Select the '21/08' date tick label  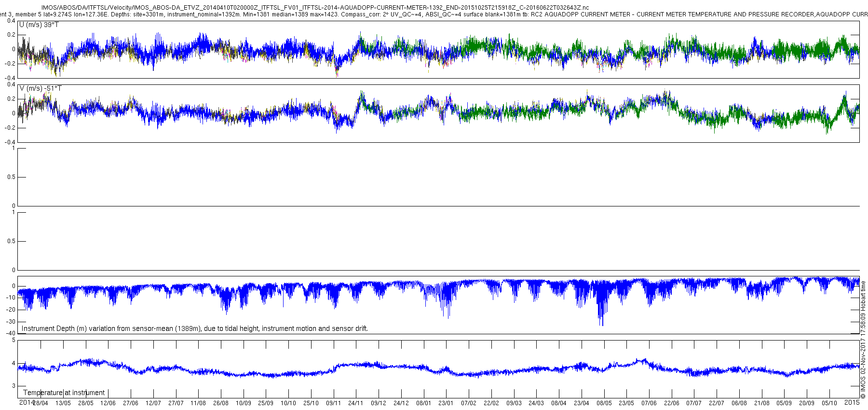(762, 403)
